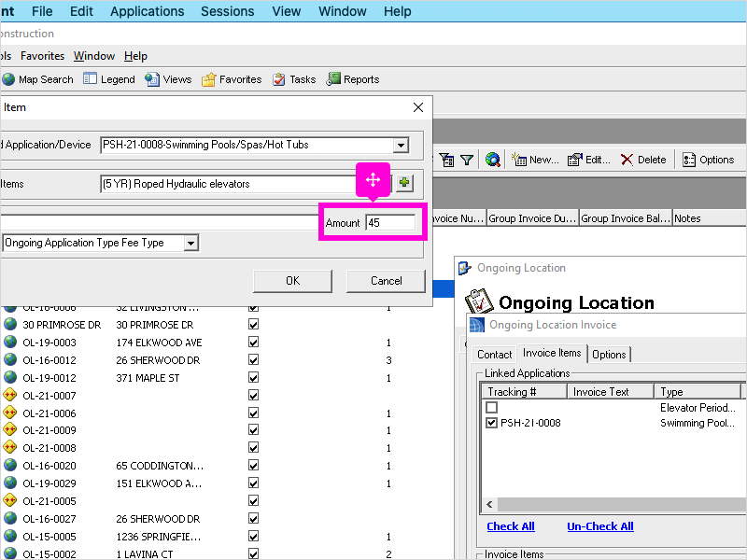The image size is (747, 560).
Task: Open Map Search from the toolbar
Action: pos(38,79)
